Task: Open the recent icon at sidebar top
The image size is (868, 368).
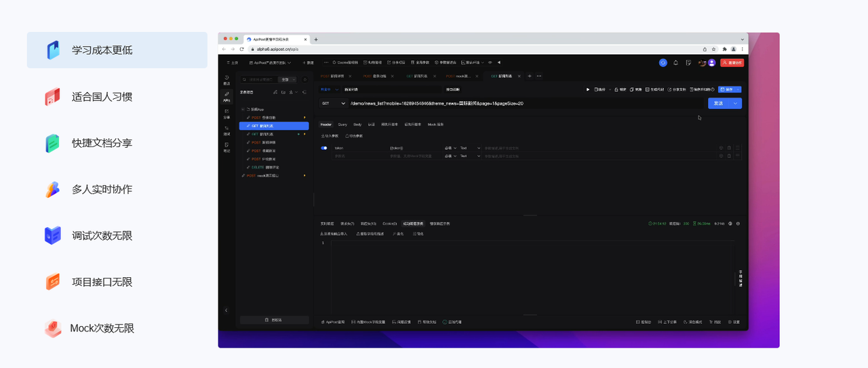Action: pos(226,80)
